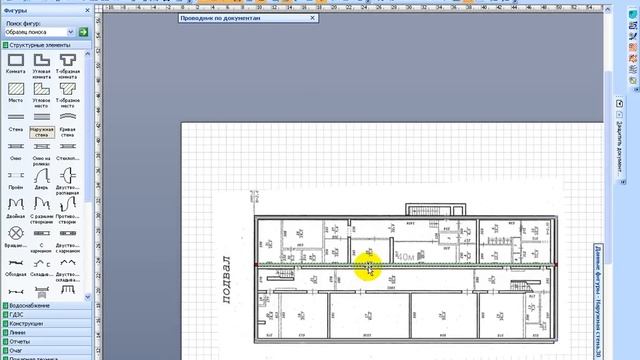The image size is (640, 360).
Task: Click the shapes list scroll up arrow
Action: coord(87,53)
